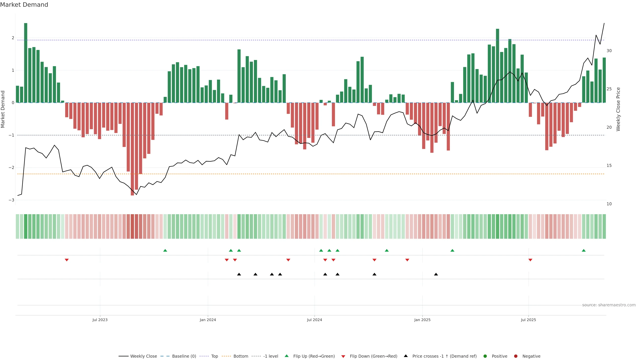Click the Market Demand chart title
The height and width of the screenshot is (362, 644).
coord(24,5)
